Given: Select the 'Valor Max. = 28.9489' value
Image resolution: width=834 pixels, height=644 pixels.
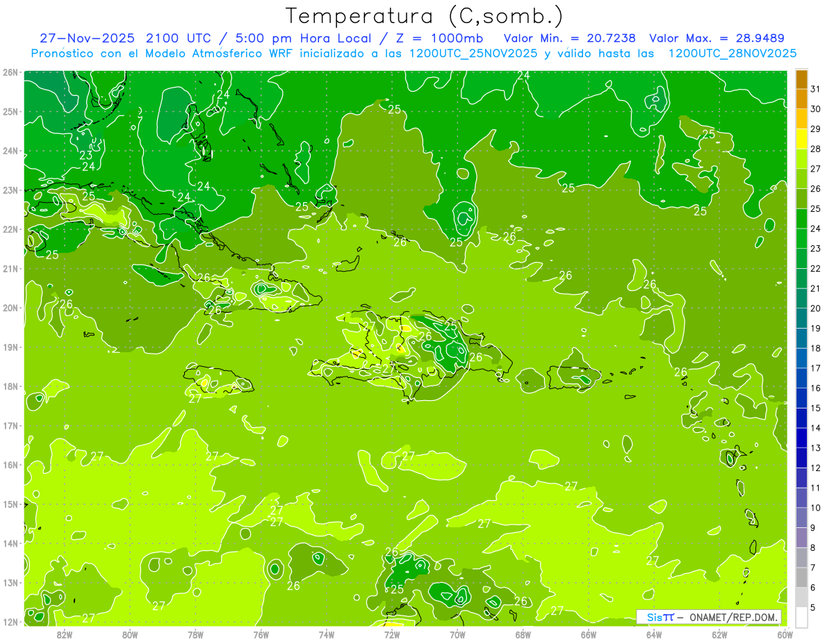Looking at the screenshot, I should pos(717,38).
